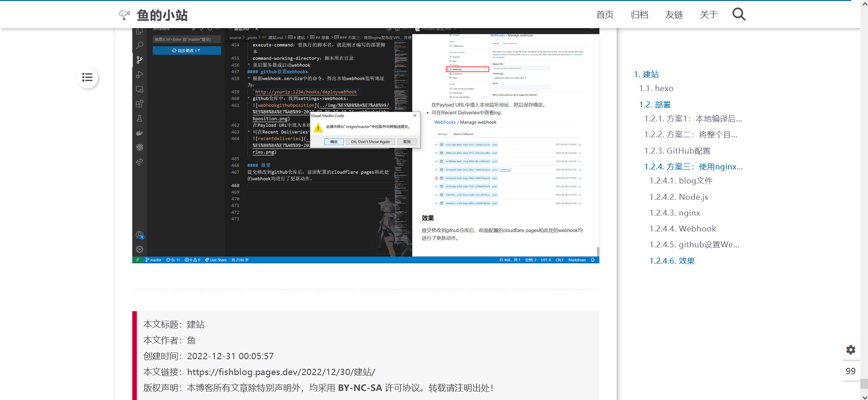Jump to 1.2.4.3. nginx section
Image resolution: width=868 pixels, height=400 pixels.
[x=675, y=213]
